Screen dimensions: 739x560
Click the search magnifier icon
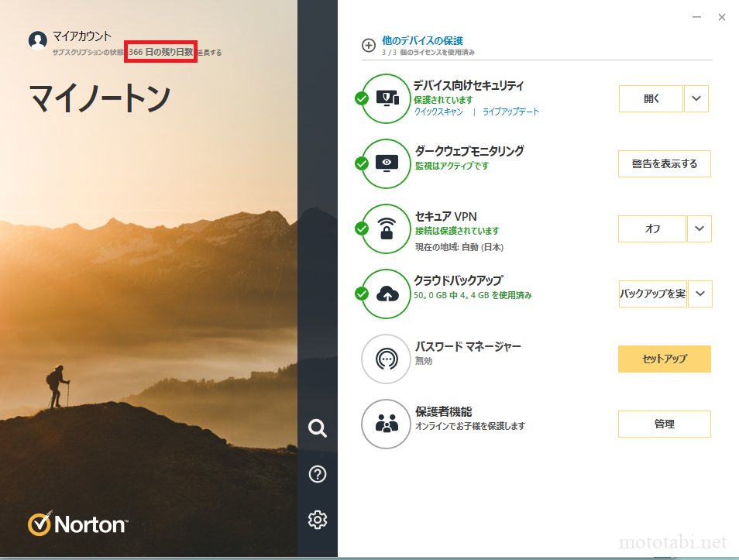point(317,428)
